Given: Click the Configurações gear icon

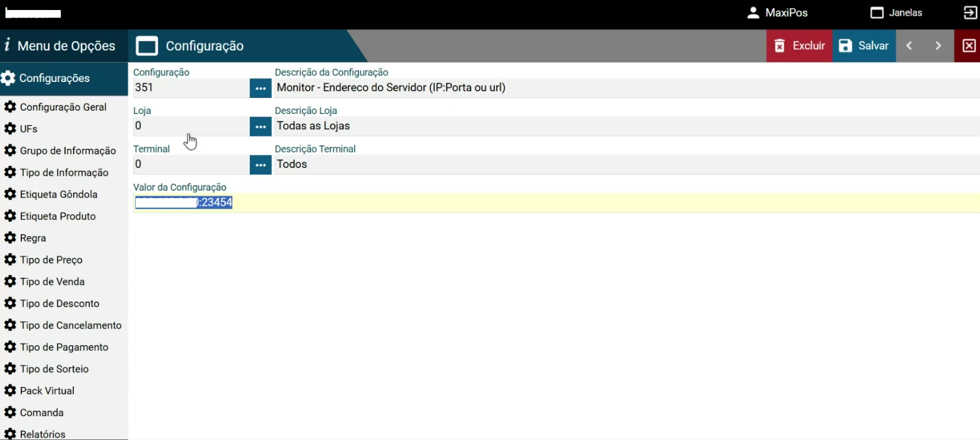Looking at the screenshot, I should click(x=8, y=78).
